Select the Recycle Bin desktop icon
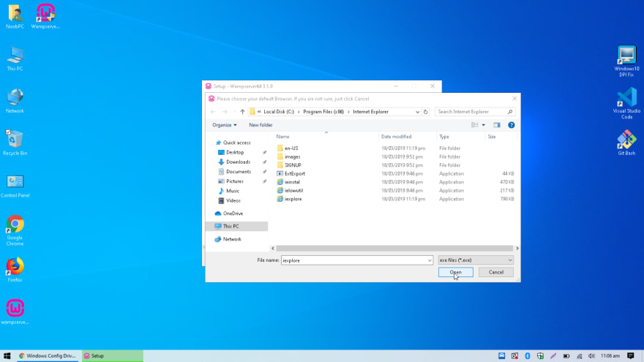644x362 pixels. click(x=15, y=143)
